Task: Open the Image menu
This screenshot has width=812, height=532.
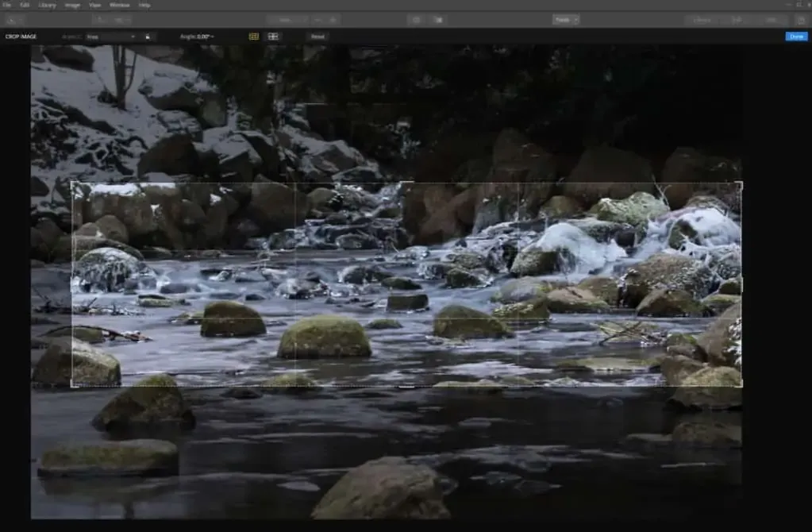Action: point(72,5)
